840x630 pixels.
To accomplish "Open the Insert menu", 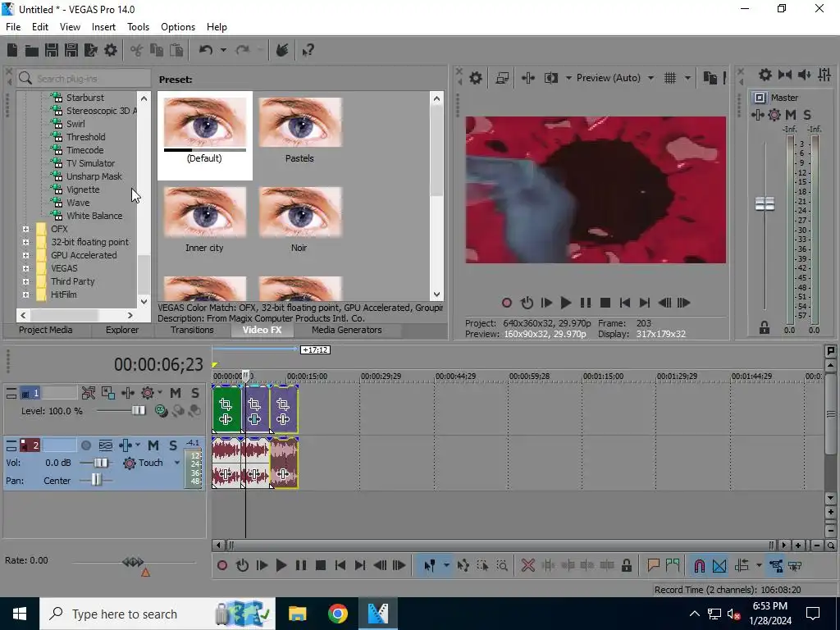I will [x=103, y=27].
